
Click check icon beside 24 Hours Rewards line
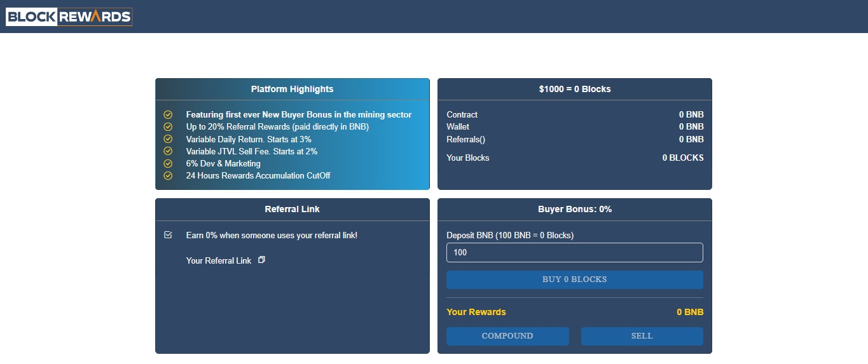pos(168,175)
